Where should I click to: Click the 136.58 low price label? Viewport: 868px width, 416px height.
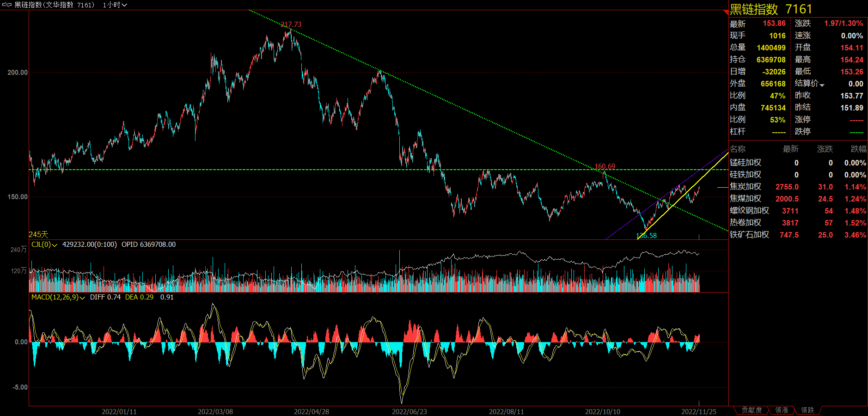point(646,236)
